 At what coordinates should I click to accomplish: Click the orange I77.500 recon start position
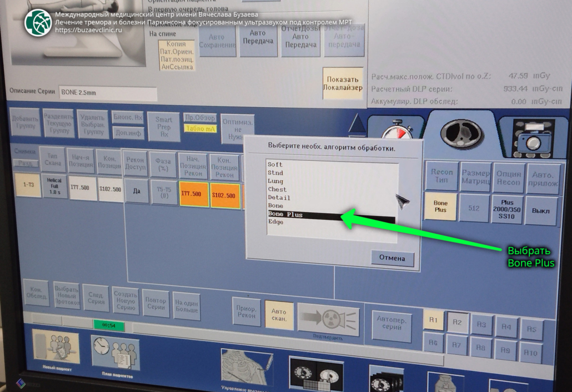(193, 195)
